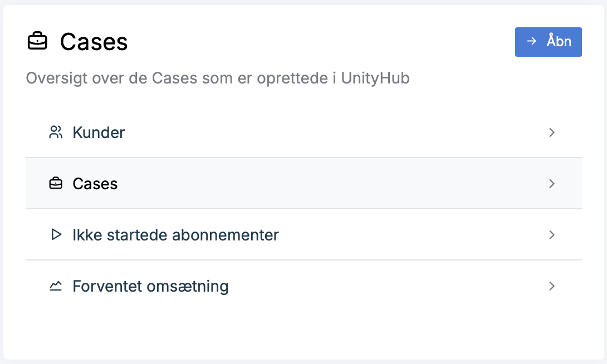Screen dimensions: 607x364
Task: Expand the Ikke startede abonnementer chevron
Action: (552, 235)
